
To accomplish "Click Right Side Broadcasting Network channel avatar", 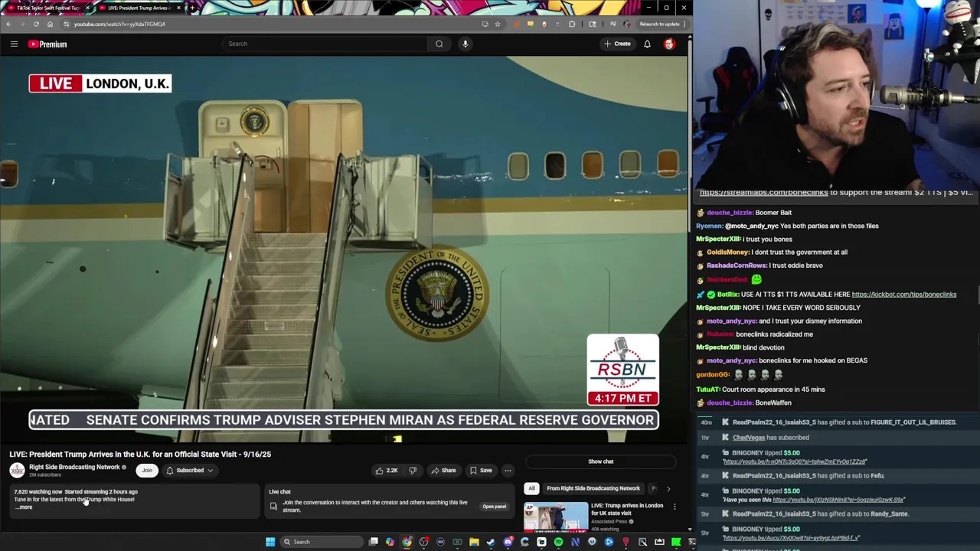I will click(x=16, y=471).
